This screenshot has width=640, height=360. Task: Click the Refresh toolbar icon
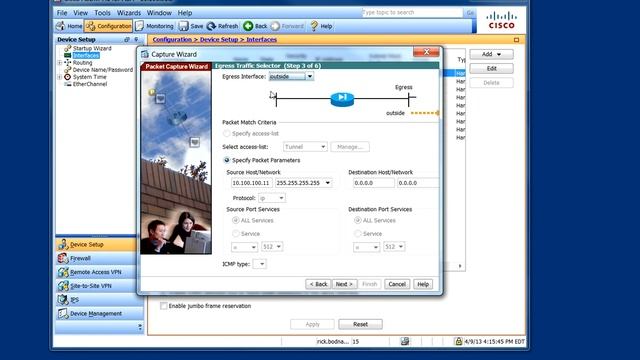211,26
